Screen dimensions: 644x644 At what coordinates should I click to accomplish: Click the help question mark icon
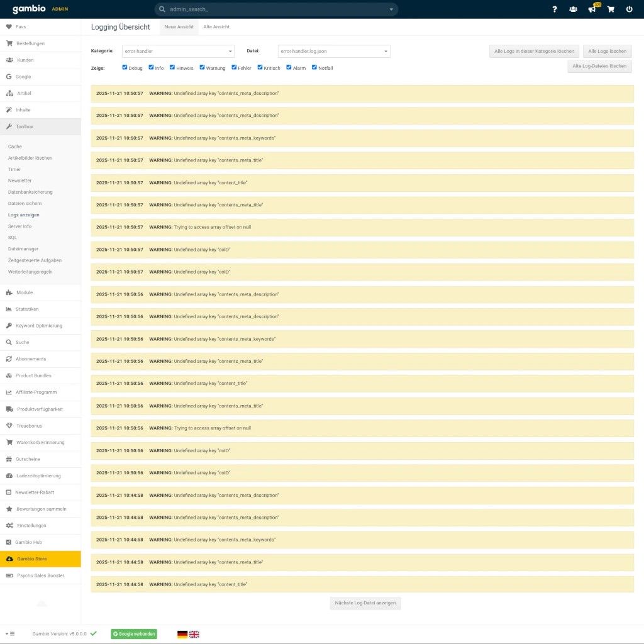(554, 9)
